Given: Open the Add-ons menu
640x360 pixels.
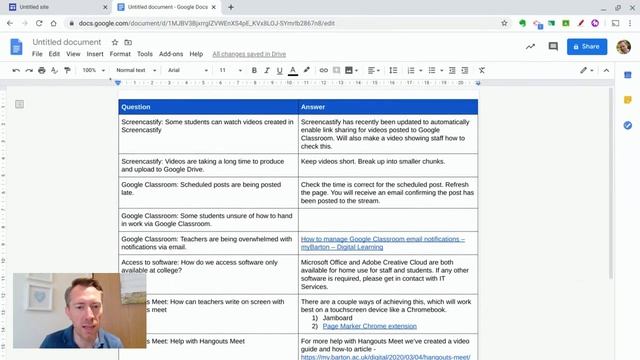Looking at the screenshot, I should 171,54.
